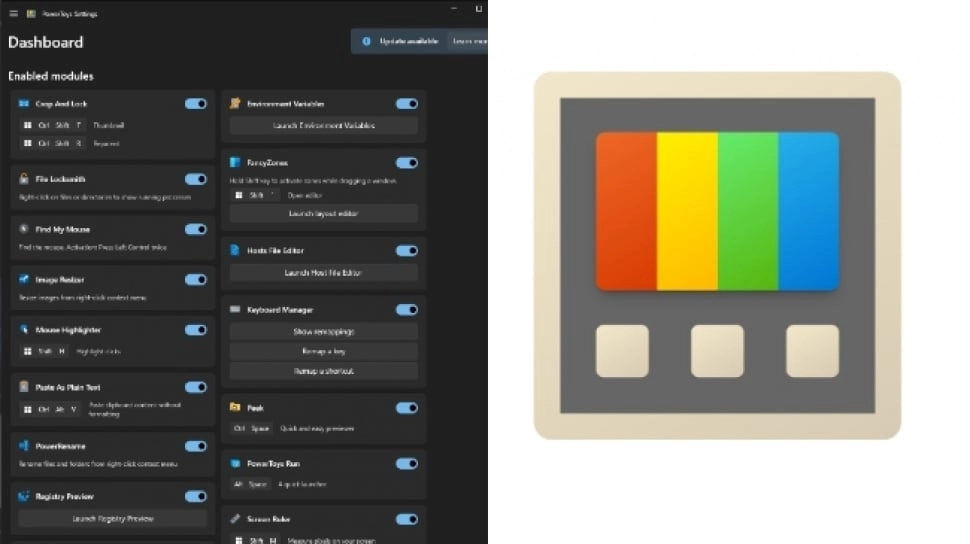Image resolution: width=970 pixels, height=544 pixels.
Task: Click Remap a key button
Action: [324, 351]
